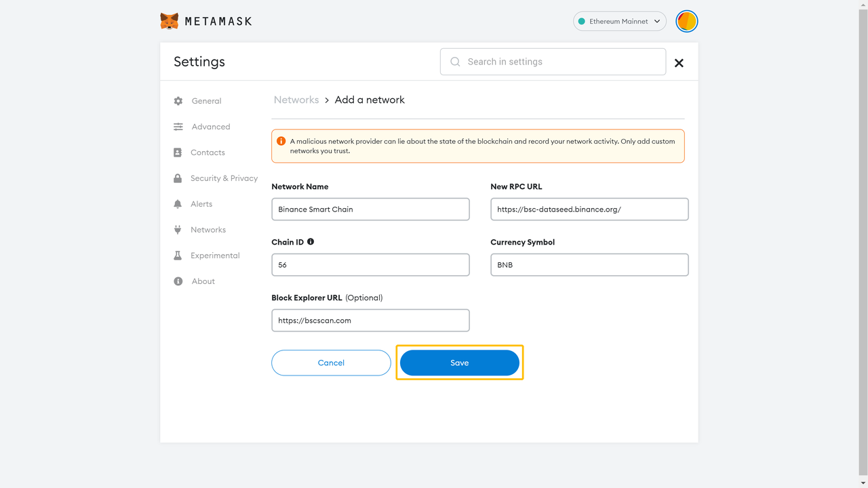Viewport: 868px width, 488px height.
Task: Open the account avatar menu
Action: tap(687, 21)
